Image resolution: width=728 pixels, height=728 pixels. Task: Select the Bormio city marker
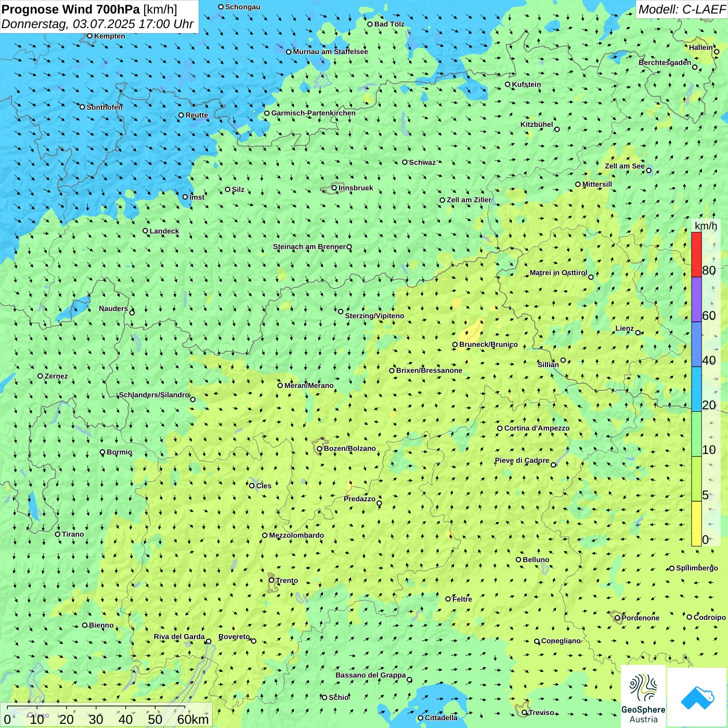pos(102,452)
